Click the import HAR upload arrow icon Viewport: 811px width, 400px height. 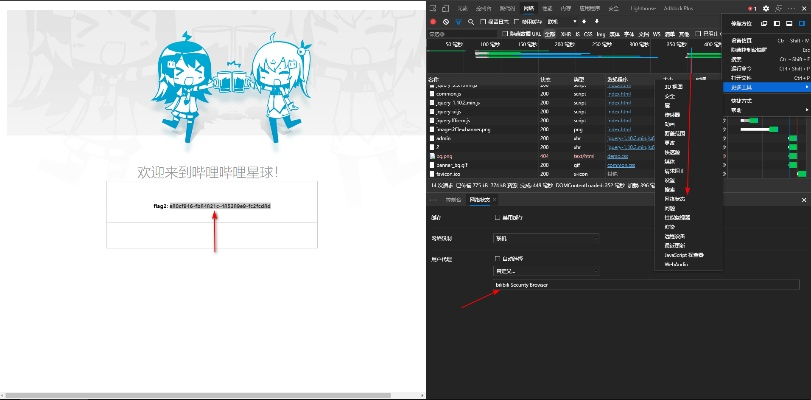pyautogui.click(x=584, y=21)
